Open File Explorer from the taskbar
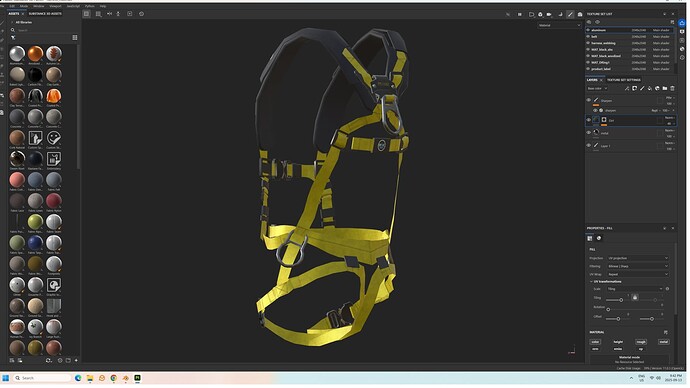 90,378
